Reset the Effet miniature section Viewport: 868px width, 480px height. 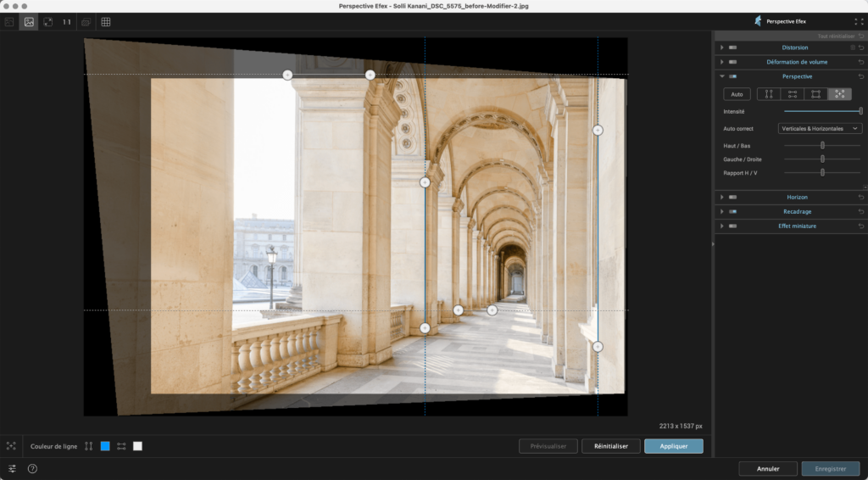tap(861, 226)
